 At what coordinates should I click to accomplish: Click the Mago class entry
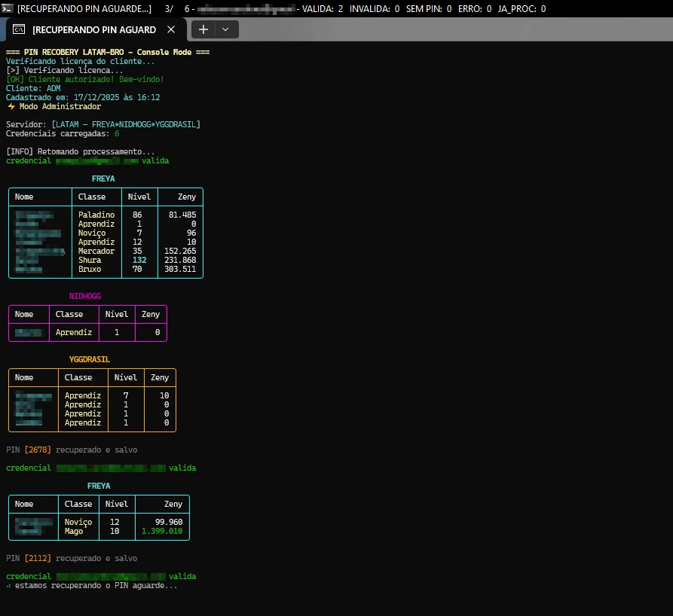(74, 531)
